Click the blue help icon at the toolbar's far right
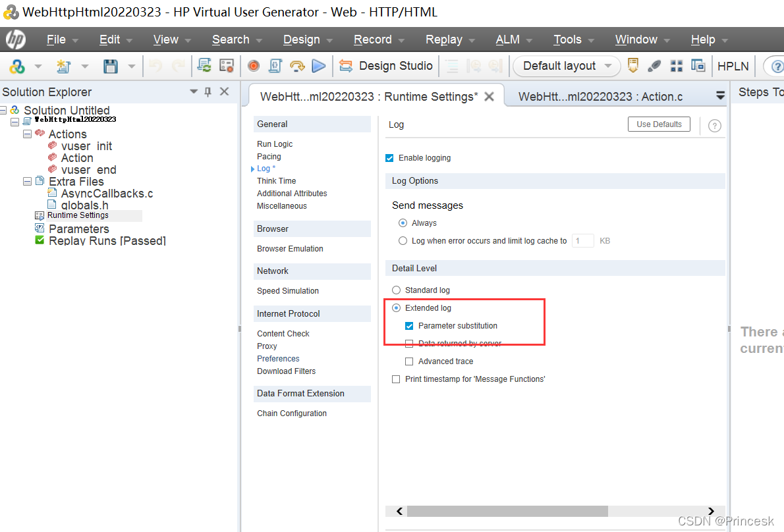 (777, 66)
